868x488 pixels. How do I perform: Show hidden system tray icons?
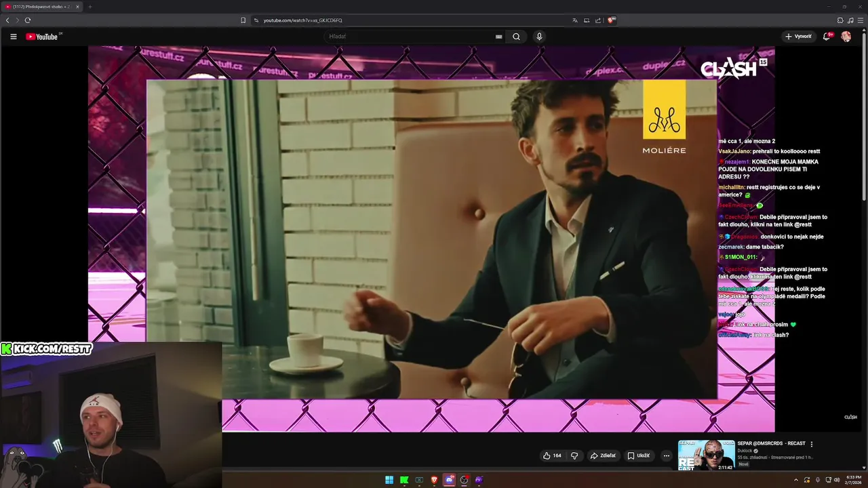(796, 480)
